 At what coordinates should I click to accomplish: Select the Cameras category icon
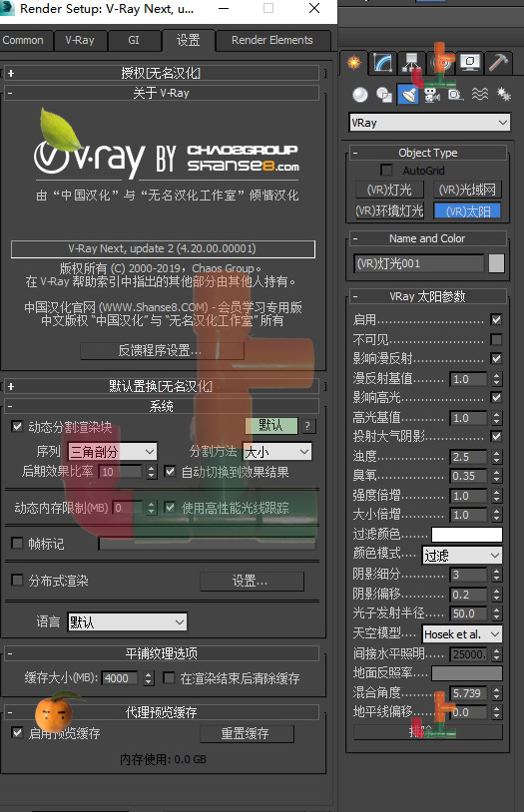point(432,95)
